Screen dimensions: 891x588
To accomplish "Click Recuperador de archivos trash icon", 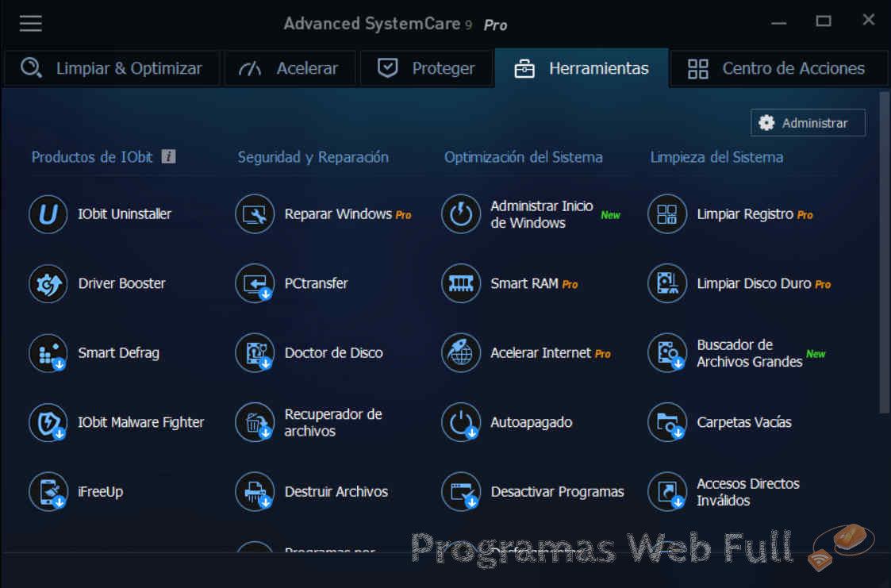I will [255, 422].
